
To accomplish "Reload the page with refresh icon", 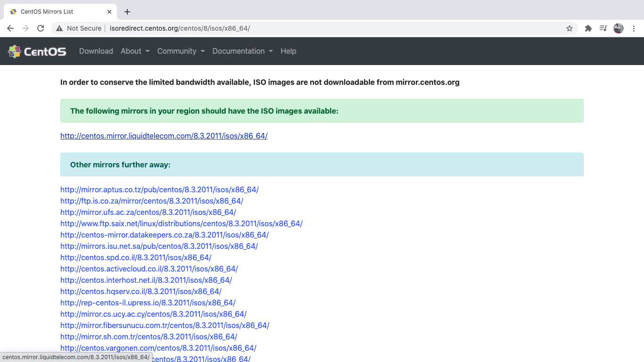I will point(41,28).
